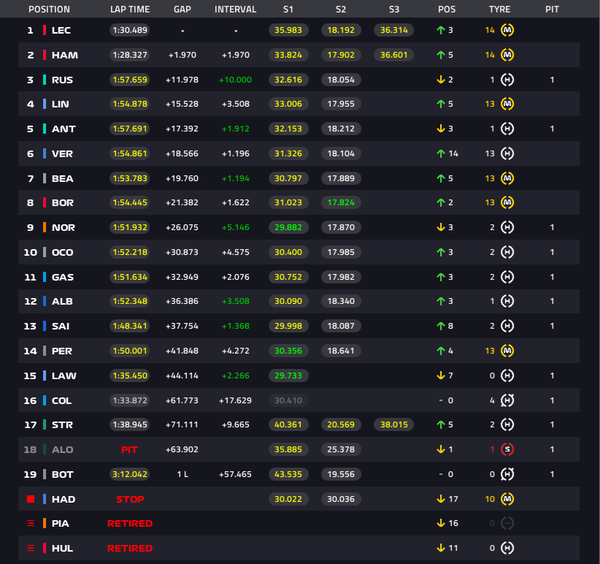Click S1 time 29.882 for NOR
The image size is (600, 564).
pyautogui.click(x=288, y=227)
